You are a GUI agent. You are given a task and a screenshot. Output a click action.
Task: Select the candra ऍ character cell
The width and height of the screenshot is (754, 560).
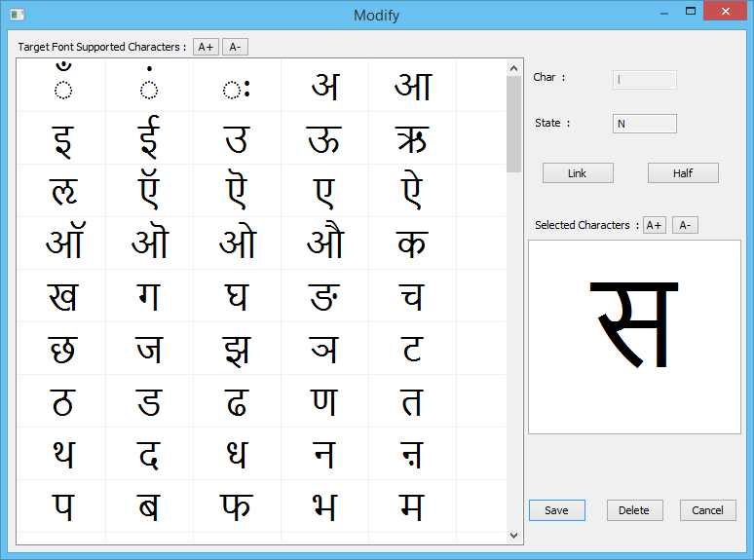tap(150, 190)
